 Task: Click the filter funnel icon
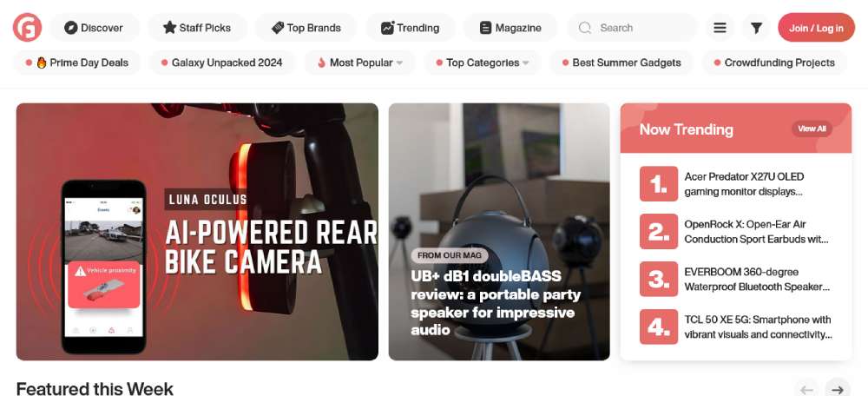point(756,28)
